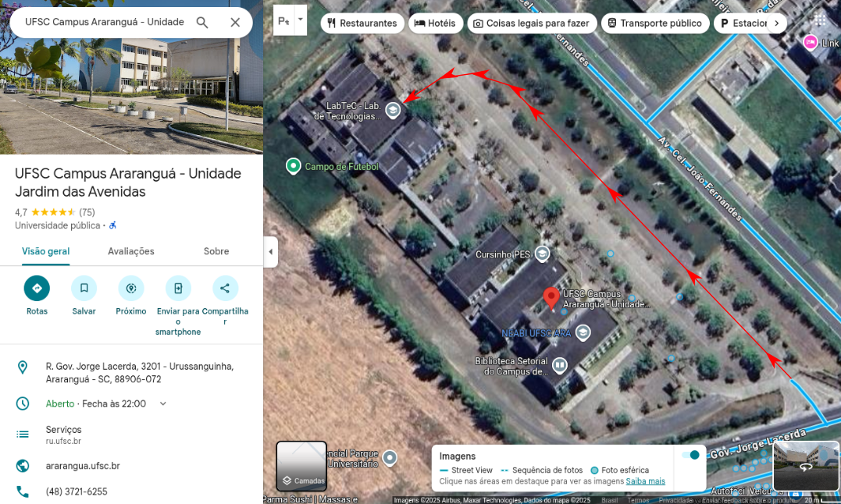This screenshot has width=841, height=504.
Task: Switch to the Sobre tab
Action: (x=216, y=251)
